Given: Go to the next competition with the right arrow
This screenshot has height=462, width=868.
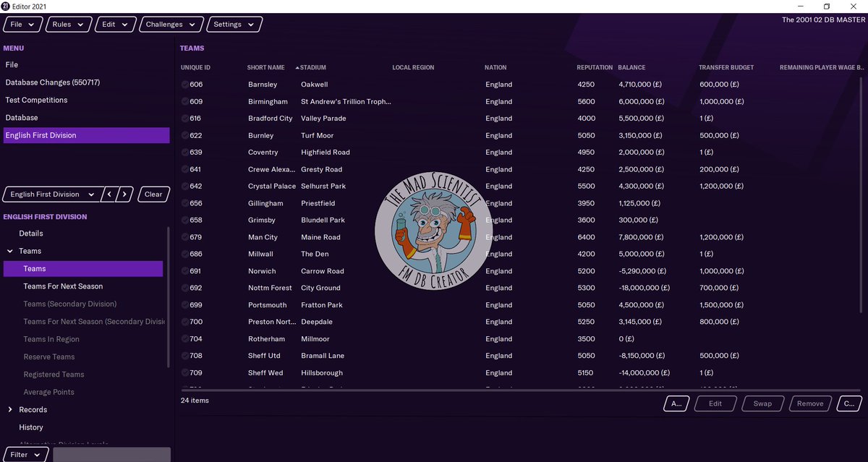Looking at the screenshot, I should coord(126,194).
